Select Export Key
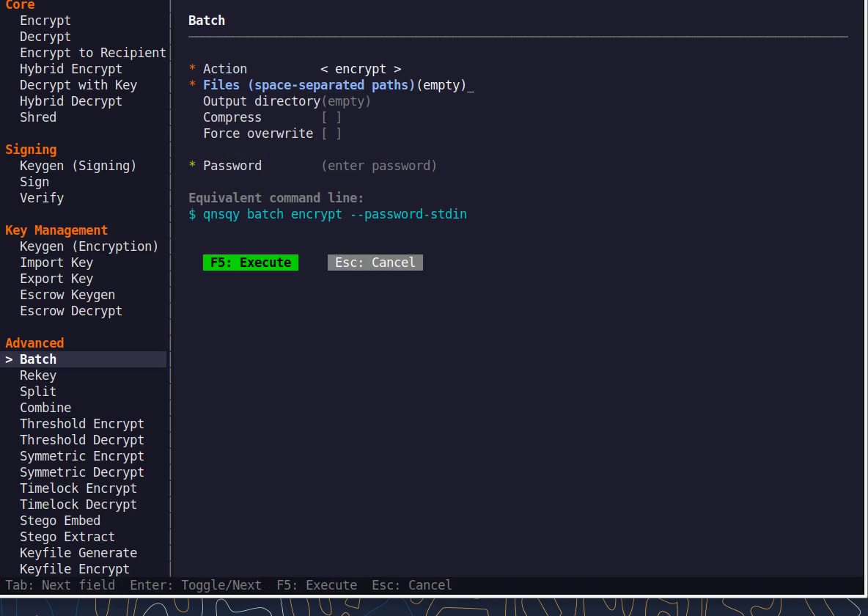 (x=56, y=278)
